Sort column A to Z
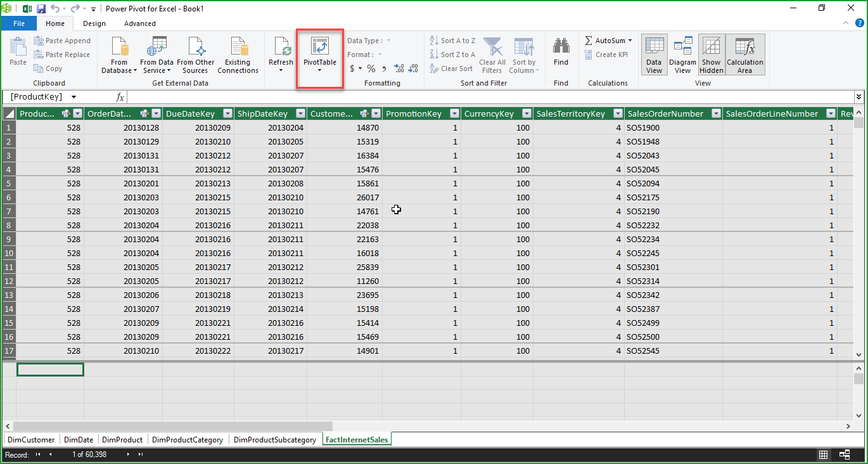 click(x=452, y=41)
